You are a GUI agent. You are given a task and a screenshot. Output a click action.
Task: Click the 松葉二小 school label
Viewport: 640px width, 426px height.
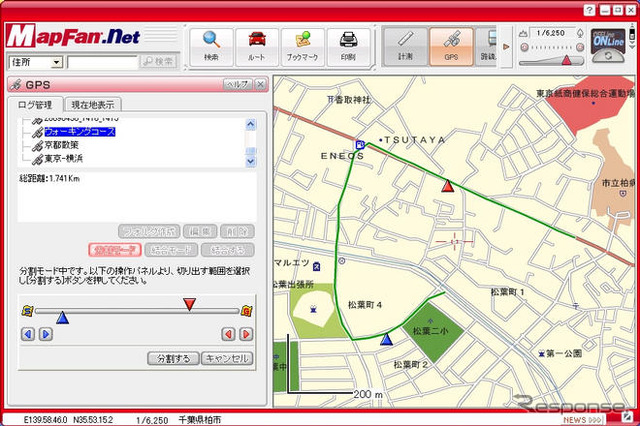click(x=431, y=331)
